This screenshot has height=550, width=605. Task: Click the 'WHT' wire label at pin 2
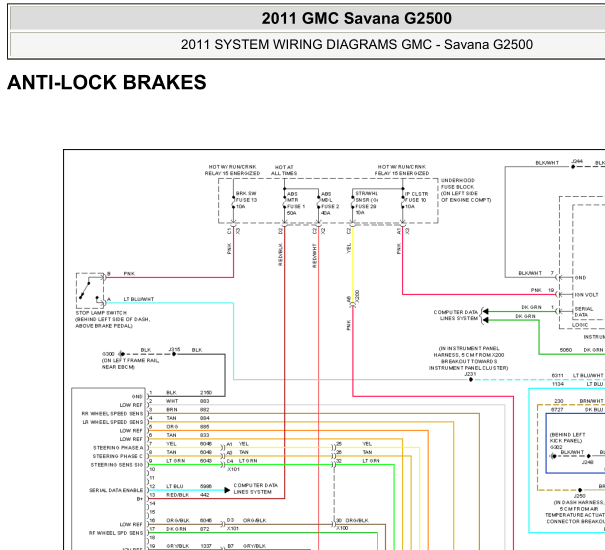pyautogui.click(x=172, y=401)
